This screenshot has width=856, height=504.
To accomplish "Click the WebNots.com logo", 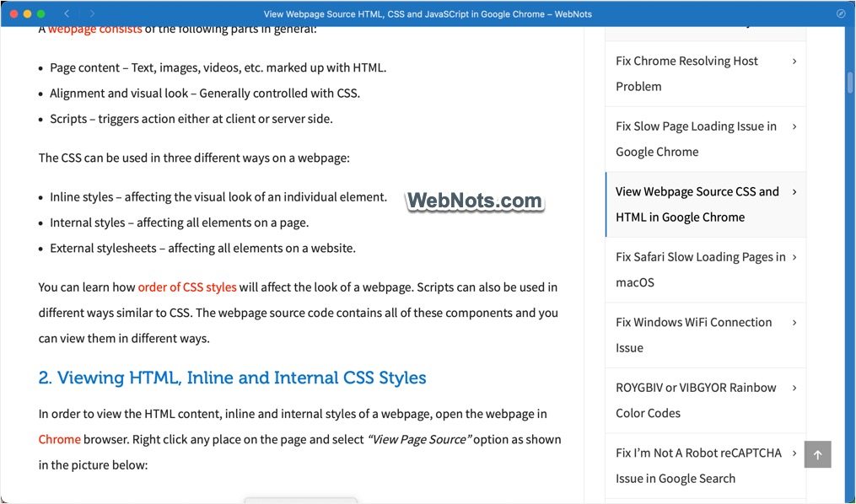I will [474, 201].
